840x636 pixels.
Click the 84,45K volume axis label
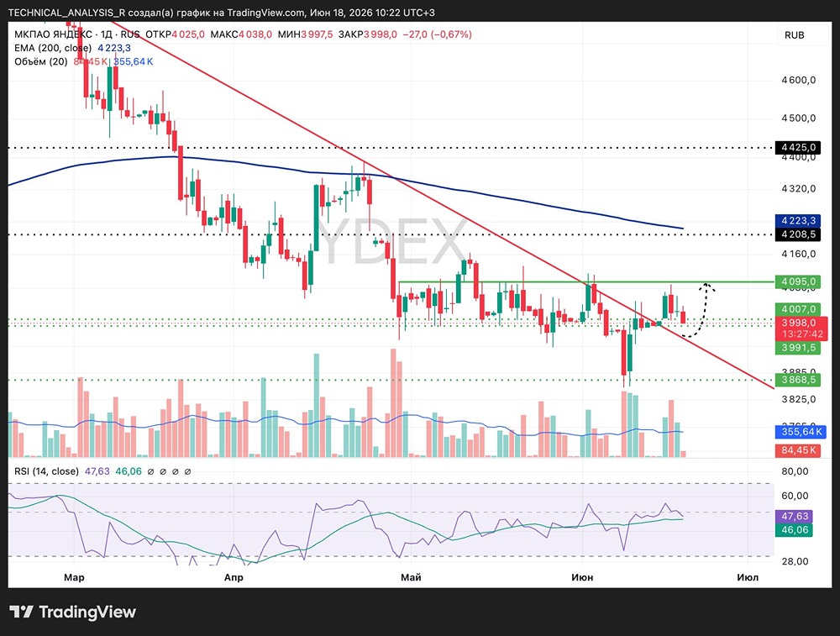(x=798, y=450)
